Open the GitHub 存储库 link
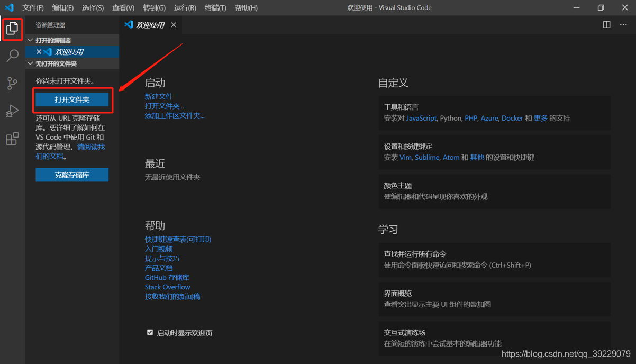 click(x=167, y=277)
